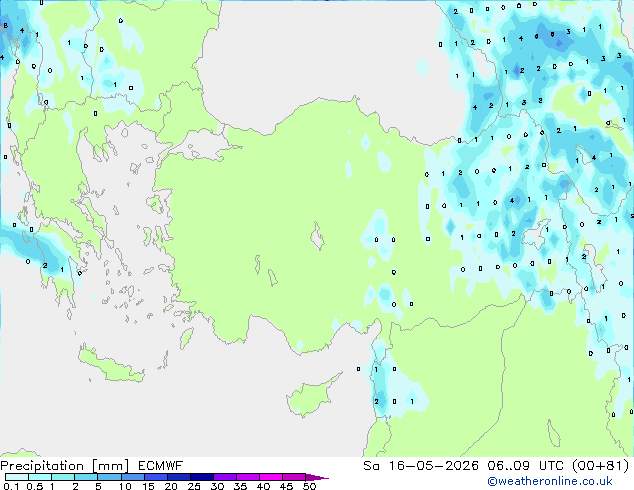Viewport: 634px width, 490px height.
Task: Click the 1–2 mm legend swatch
Action: [63, 477]
